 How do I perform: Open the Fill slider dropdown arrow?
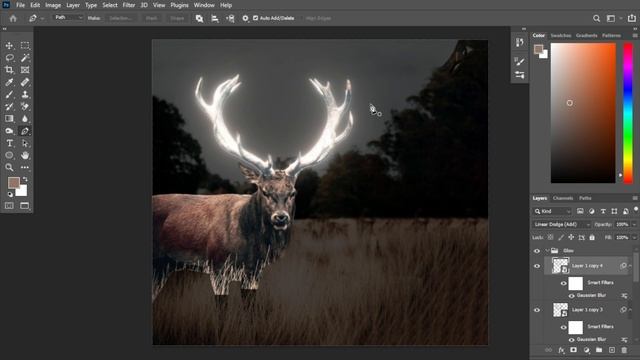[634, 238]
